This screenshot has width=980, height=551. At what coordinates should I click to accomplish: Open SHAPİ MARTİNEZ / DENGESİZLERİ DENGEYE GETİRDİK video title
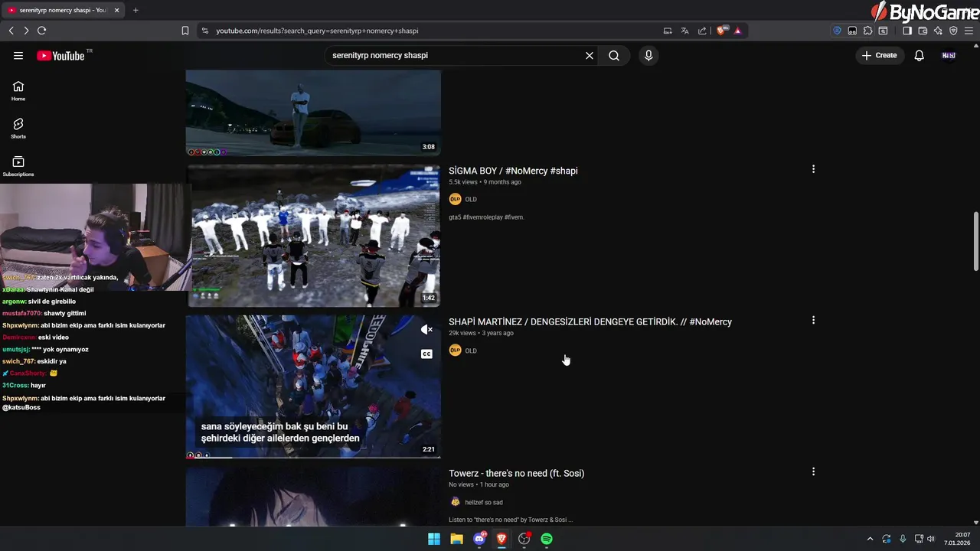[x=590, y=321]
